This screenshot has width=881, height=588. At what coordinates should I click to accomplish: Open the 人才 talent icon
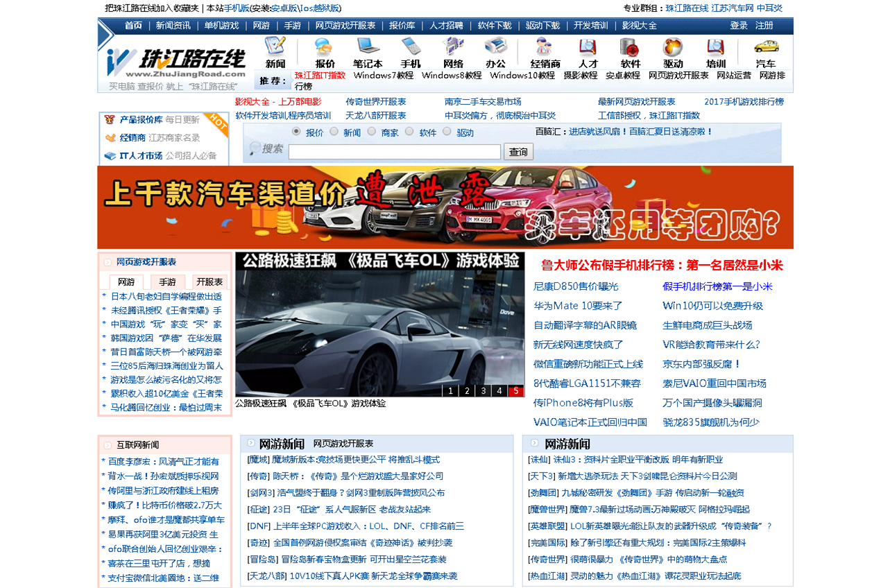588,47
